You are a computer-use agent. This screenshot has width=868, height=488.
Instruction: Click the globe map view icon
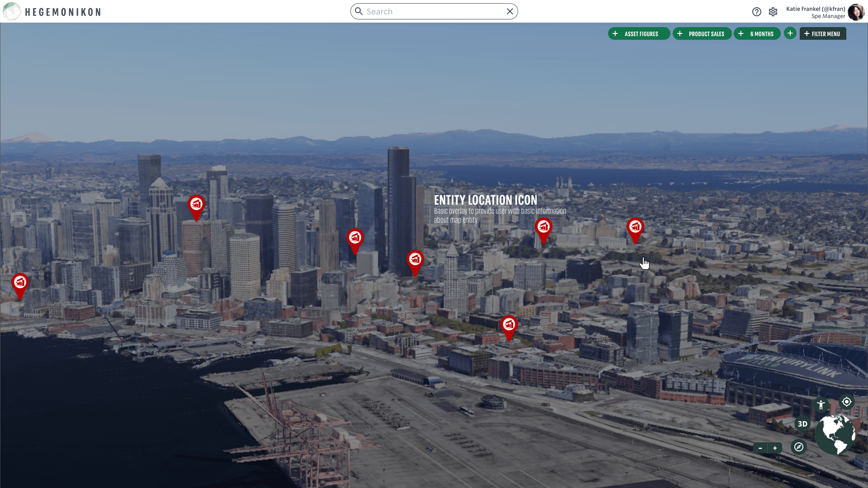tap(835, 434)
